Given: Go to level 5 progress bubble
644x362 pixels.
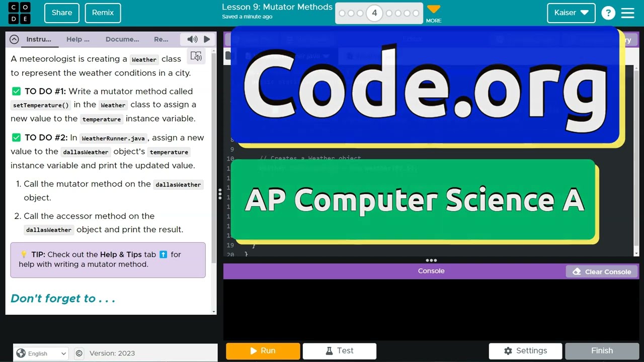Looking at the screenshot, I should coord(388,13).
